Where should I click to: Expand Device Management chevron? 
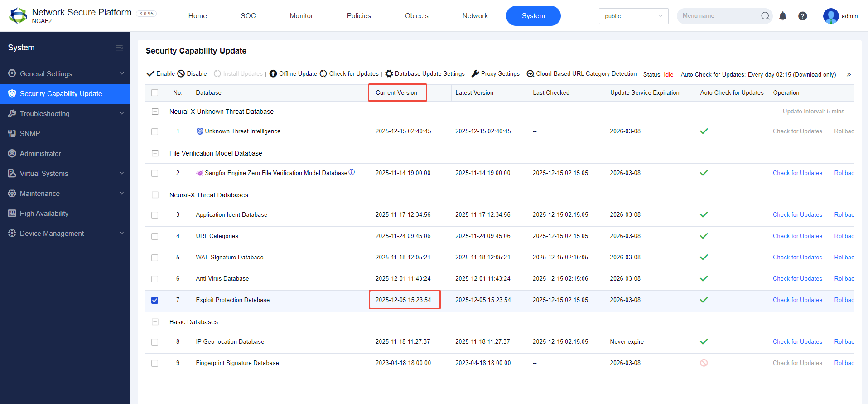[121, 233]
